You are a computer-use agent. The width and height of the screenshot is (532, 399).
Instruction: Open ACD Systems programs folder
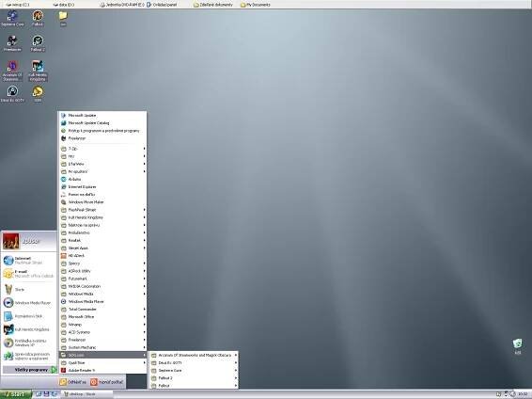(x=103, y=332)
